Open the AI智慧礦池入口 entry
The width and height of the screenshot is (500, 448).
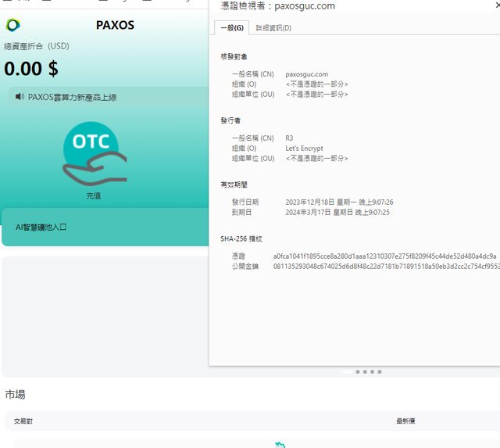[x=42, y=228]
